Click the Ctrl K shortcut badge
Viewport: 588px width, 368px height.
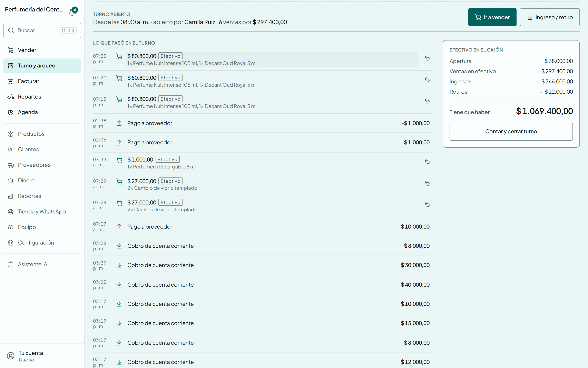coord(68,31)
